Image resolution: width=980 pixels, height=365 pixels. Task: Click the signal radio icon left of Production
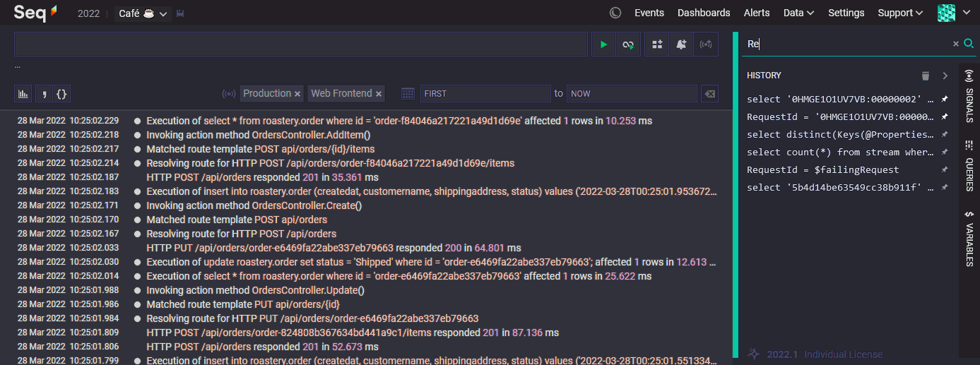(x=229, y=93)
